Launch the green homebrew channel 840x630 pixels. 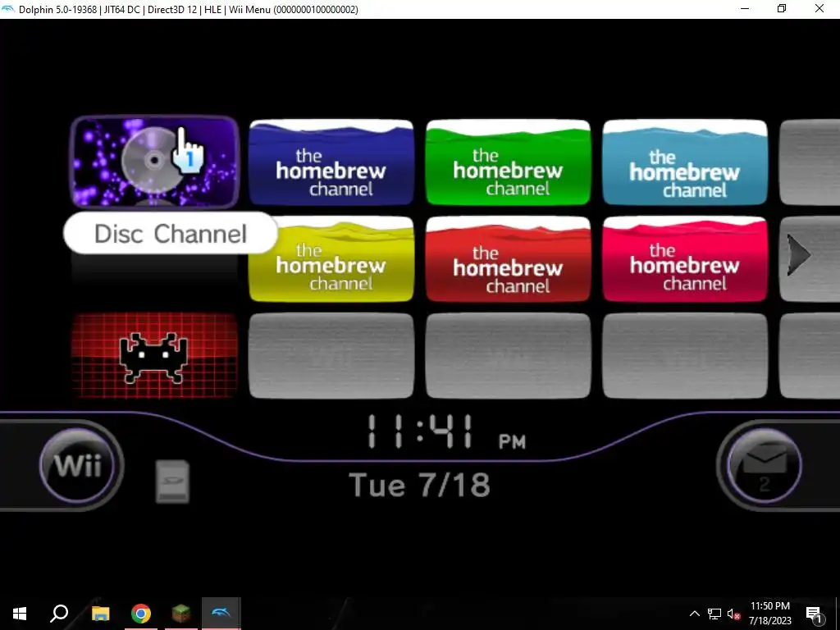[x=508, y=162]
